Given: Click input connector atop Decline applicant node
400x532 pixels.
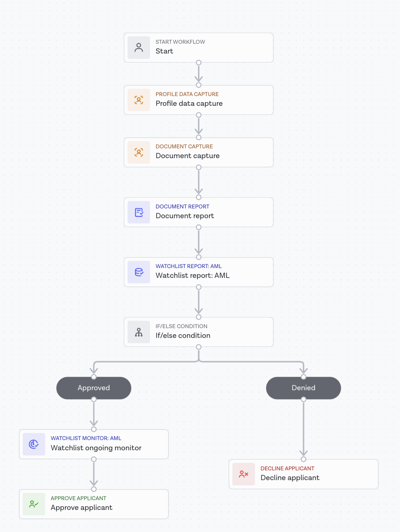Looking at the screenshot, I should coord(303,459).
